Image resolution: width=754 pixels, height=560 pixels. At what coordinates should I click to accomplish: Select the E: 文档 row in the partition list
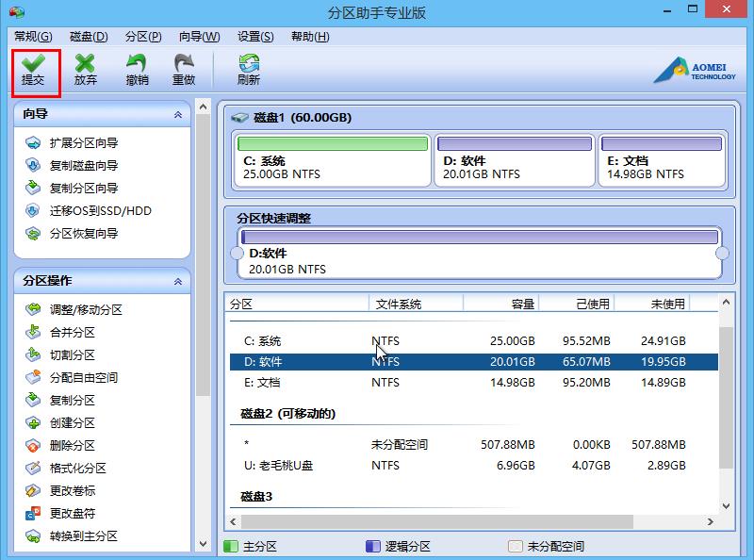pos(474,383)
